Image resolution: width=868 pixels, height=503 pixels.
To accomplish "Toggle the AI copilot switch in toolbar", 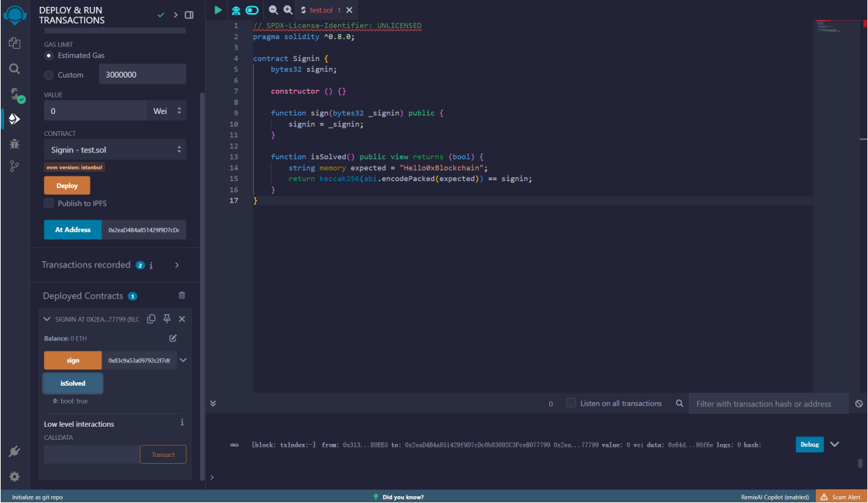I will click(x=252, y=10).
